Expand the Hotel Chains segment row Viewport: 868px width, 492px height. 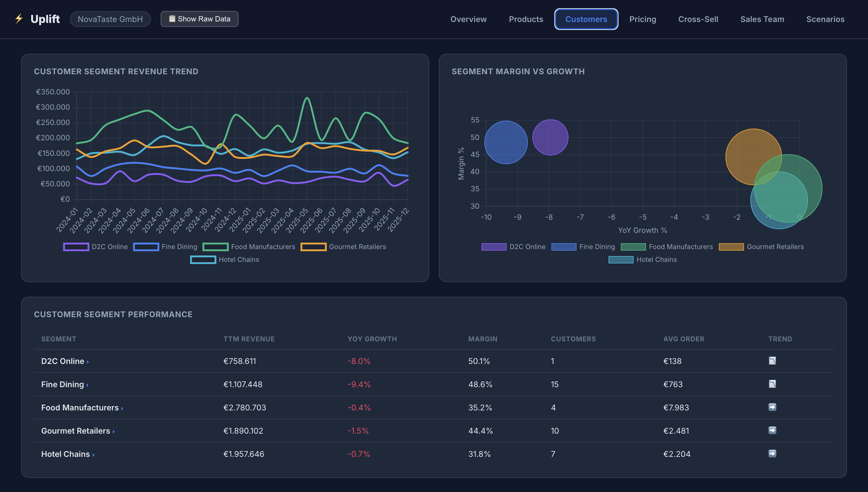point(68,454)
